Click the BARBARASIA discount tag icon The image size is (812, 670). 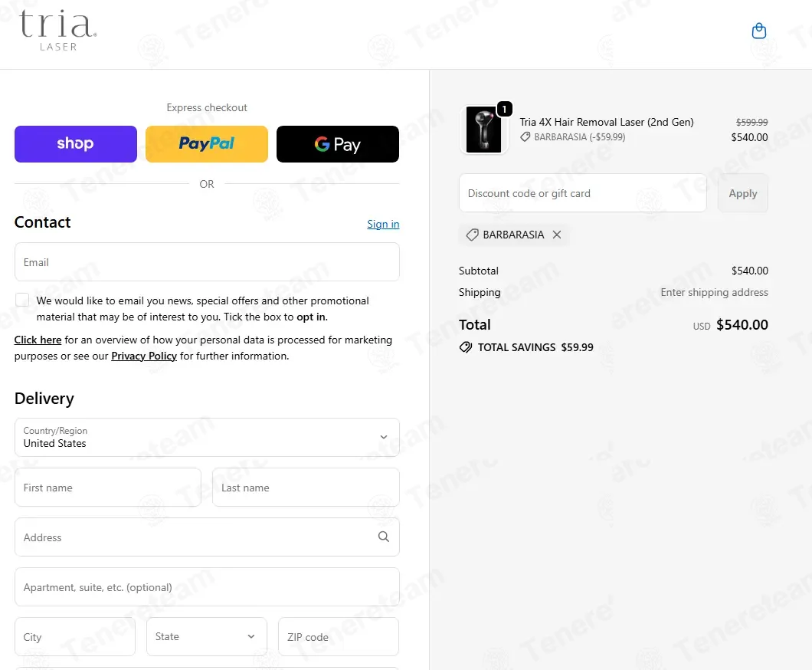(472, 235)
